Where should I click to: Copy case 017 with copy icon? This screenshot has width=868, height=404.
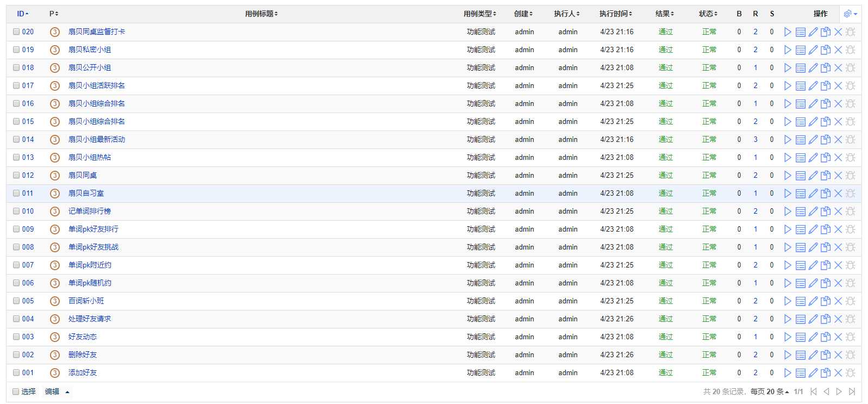826,86
